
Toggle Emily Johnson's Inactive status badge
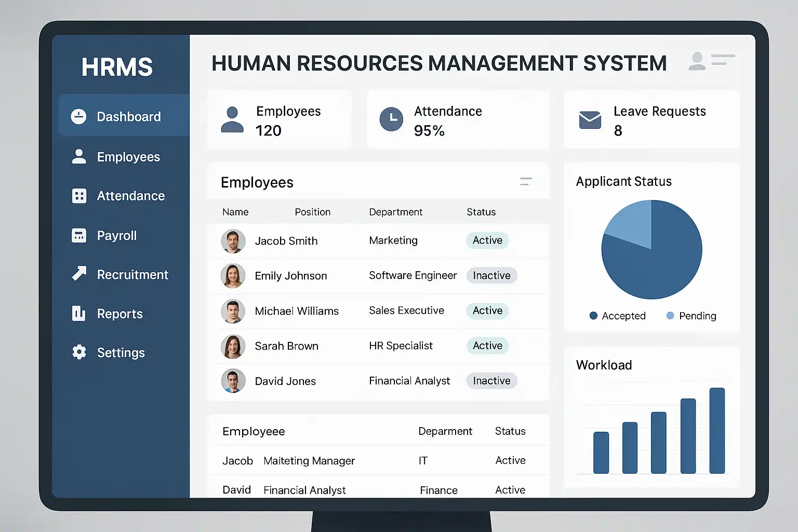point(491,275)
